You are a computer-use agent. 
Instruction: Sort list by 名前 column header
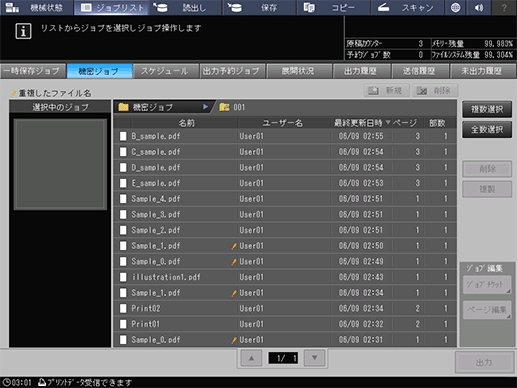pyautogui.click(x=186, y=123)
